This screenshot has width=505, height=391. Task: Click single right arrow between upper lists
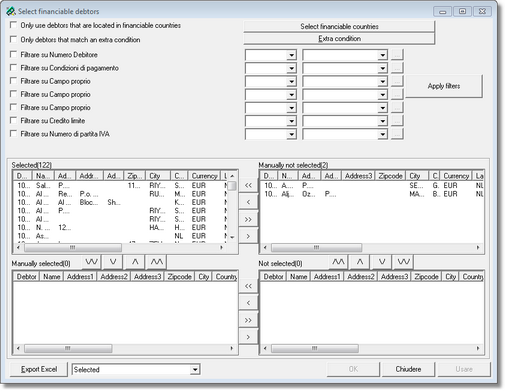(x=248, y=236)
